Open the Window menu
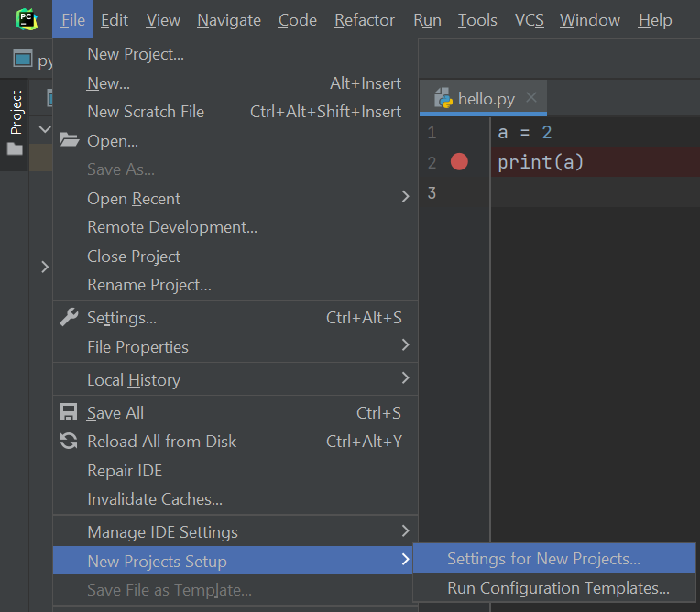Screen dimensions: 700x612 click(x=590, y=20)
